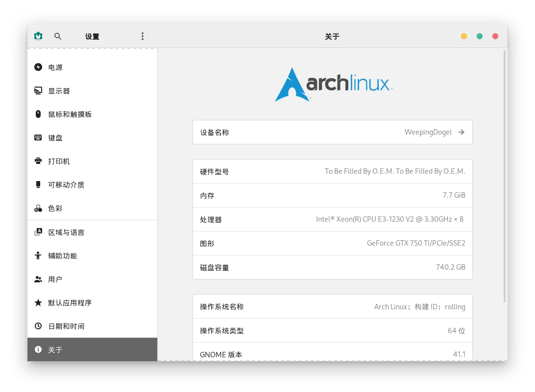Image resolution: width=535 pixels, height=392 pixels.
Task: Click the Power lightning bolt icon
Action: pyautogui.click(x=38, y=67)
